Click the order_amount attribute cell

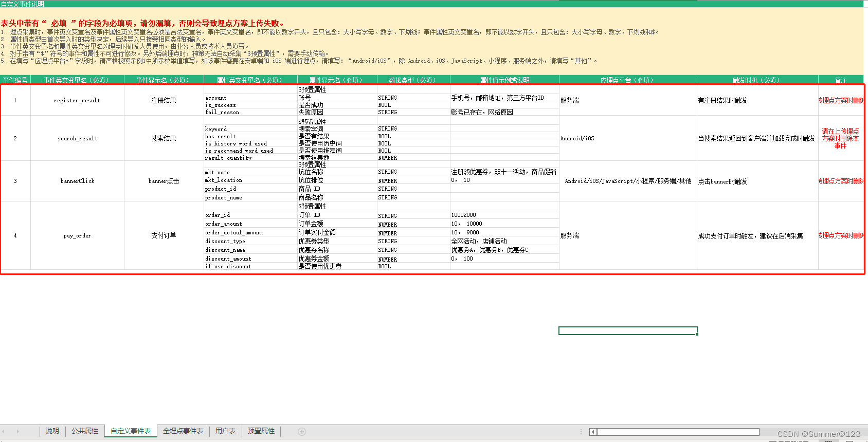[250, 224]
